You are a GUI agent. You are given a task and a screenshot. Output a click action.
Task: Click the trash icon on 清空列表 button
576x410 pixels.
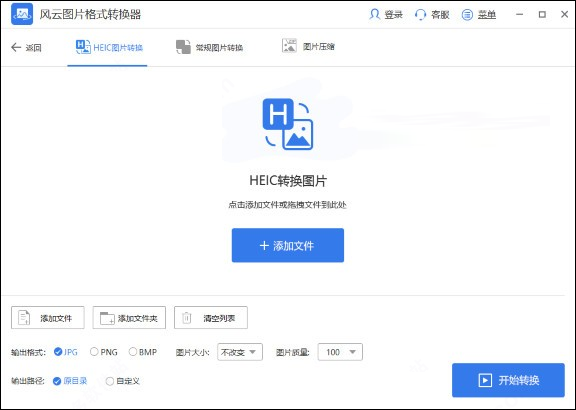pos(187,318)
